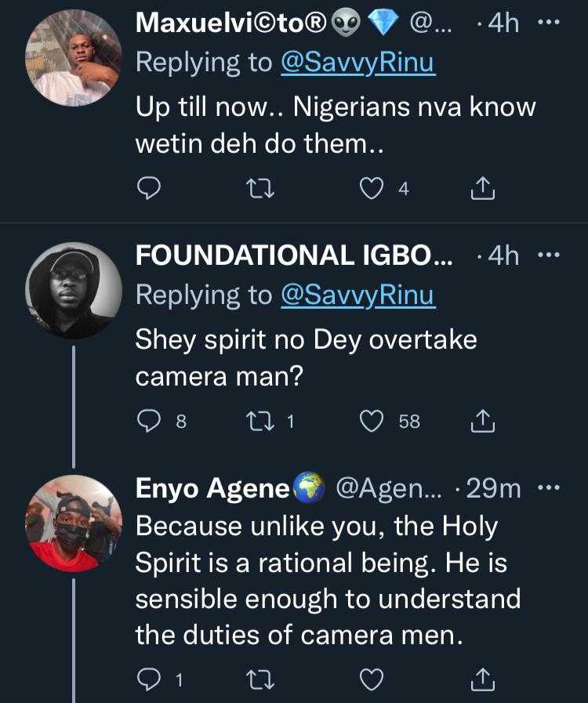View FOUNDATIONAL IGBO's profile picture
The width and height of the screenshot is (588, 703).
[x=74, y=290]
